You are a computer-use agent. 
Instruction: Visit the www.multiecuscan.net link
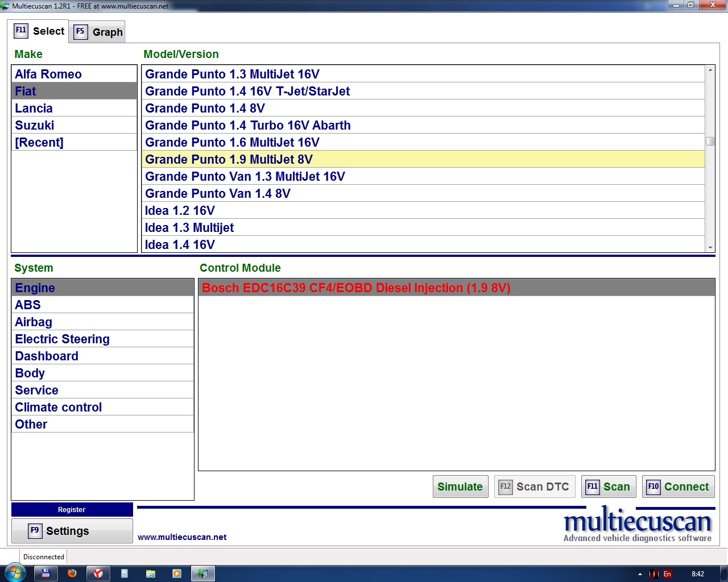point(182,537)
